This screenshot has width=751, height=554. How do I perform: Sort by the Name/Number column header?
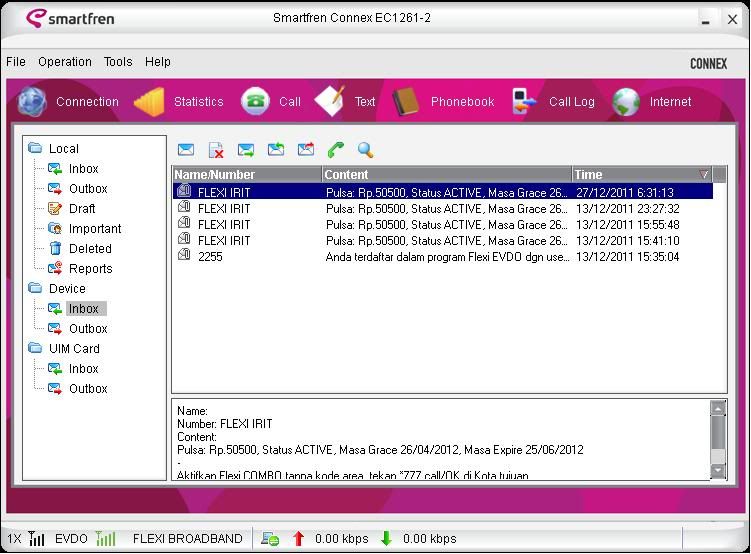(247, 174)
